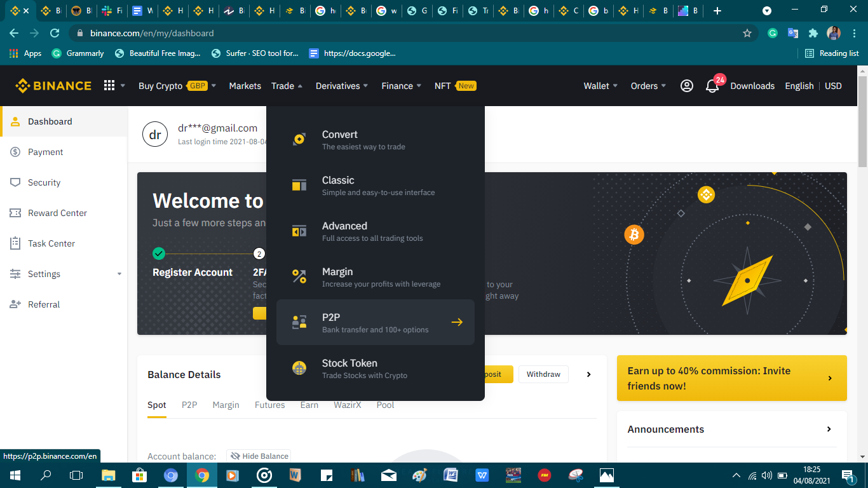Screen dimensions: 868x488
Task: Select Stock Token in the Trade menu
Action: click(376, 368)
